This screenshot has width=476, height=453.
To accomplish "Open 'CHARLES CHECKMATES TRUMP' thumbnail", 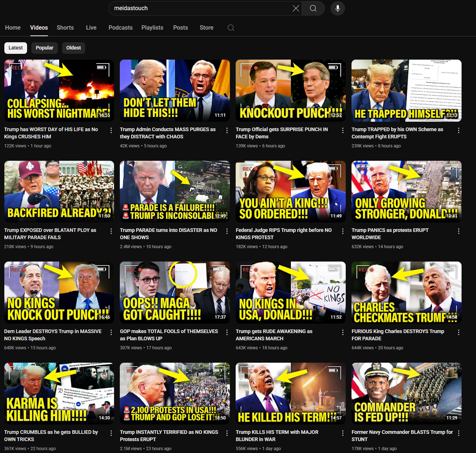I will (406, 293).
